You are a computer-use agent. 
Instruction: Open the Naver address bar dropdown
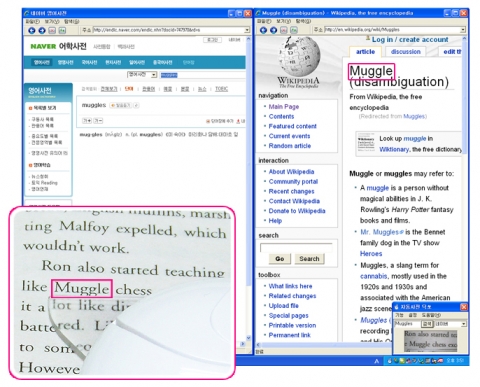[247, 30]
